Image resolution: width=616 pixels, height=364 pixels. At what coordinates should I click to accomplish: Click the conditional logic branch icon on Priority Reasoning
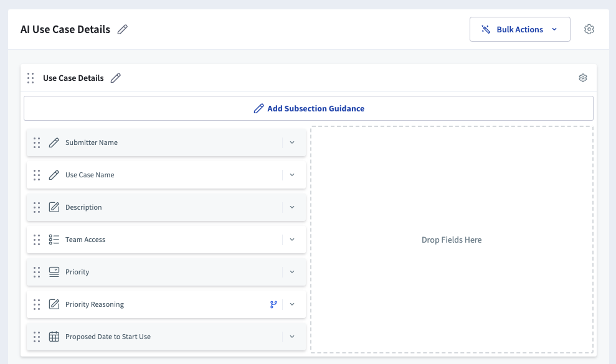[x=274, y=304]
